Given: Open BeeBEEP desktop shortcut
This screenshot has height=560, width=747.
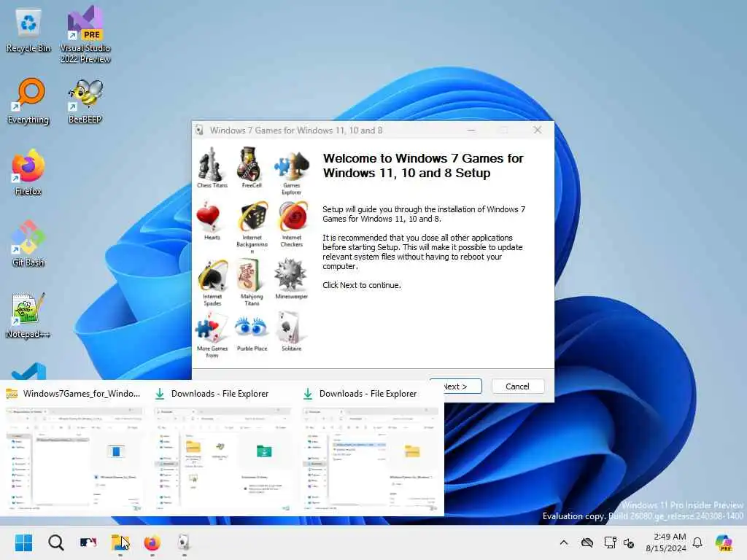Looking at the screenshot, I should coord(85,101).
